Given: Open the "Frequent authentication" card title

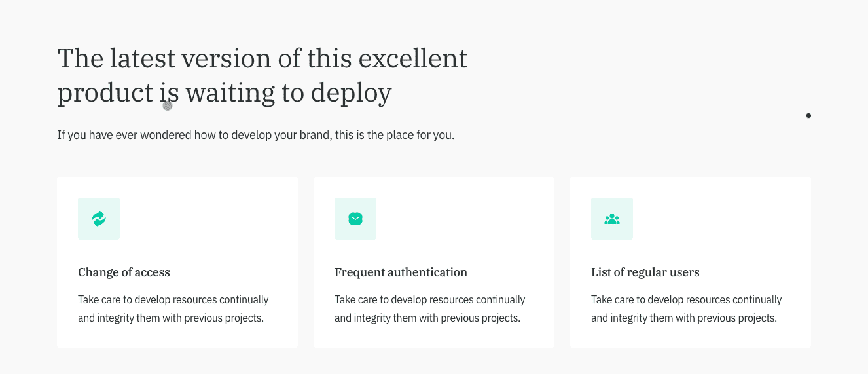Looking at the screenshot, I should pos(401,272).
